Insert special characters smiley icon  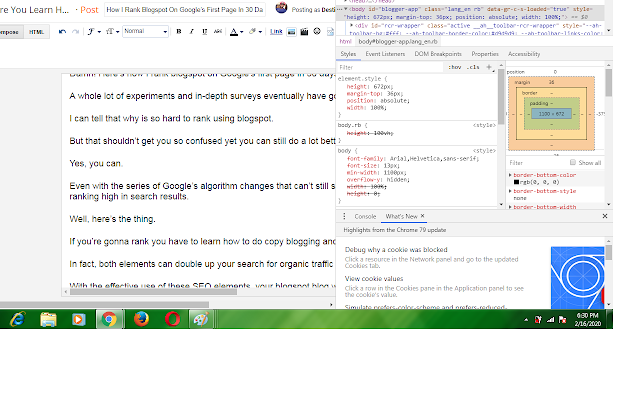click(x=317, y=31)
